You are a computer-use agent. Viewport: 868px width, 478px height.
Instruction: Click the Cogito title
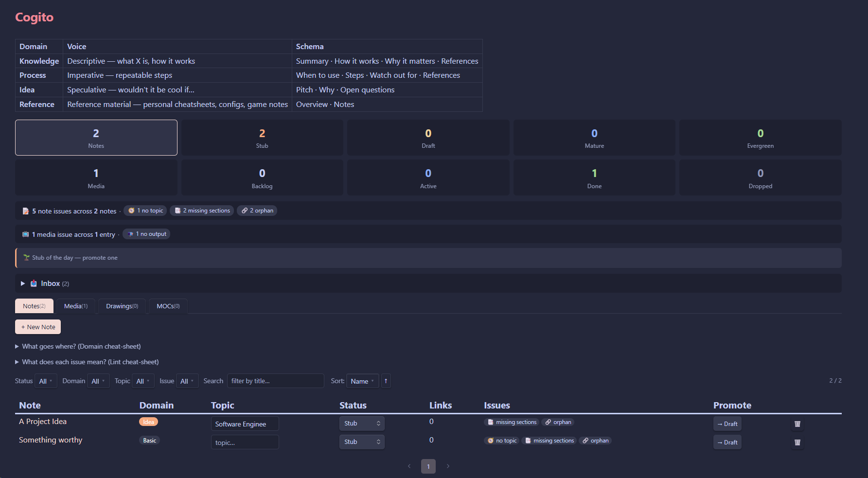[x=35, y=17]
